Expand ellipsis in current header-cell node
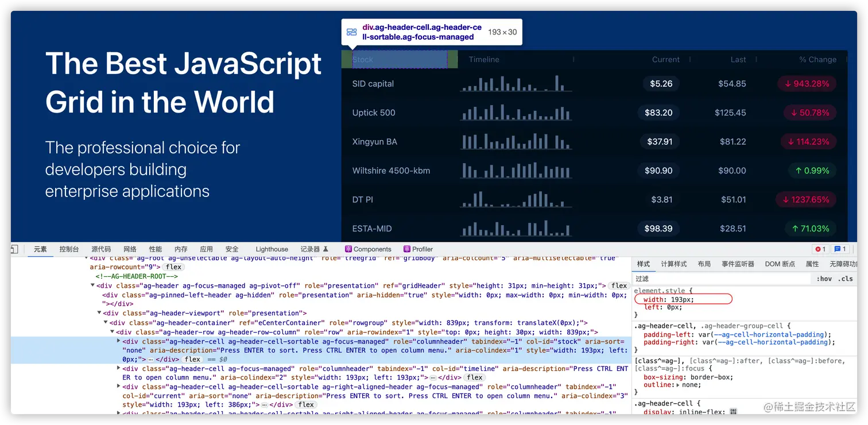868x425 pixels. [x=265, y=404]
